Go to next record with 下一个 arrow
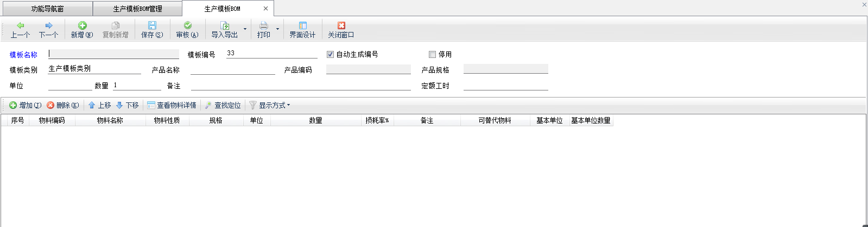 [49, 25]
